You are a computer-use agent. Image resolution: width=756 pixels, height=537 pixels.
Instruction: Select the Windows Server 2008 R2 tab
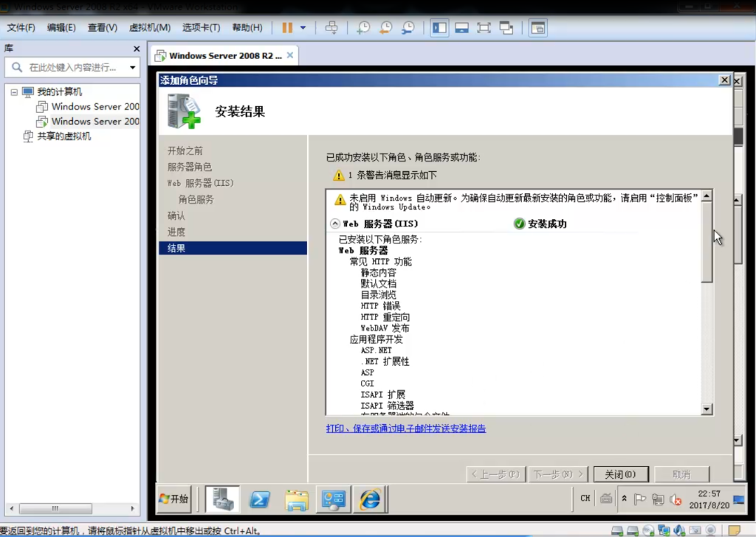(x=224, y=56)
